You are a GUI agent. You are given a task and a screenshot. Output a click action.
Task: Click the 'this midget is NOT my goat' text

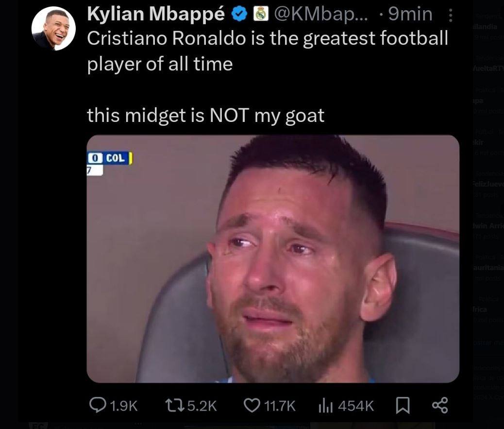click(x=205, y=116)
